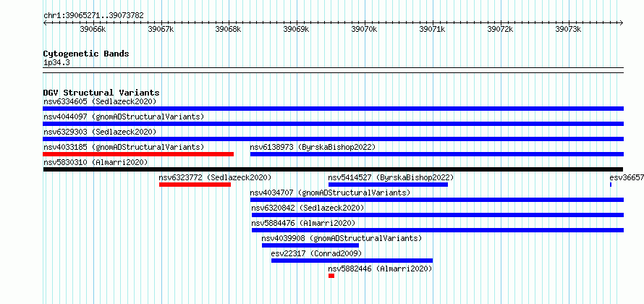Select the nsv6334605 blue variant bar
The image size is (644, 304).
pyautogui.click(x=333, y=109)
